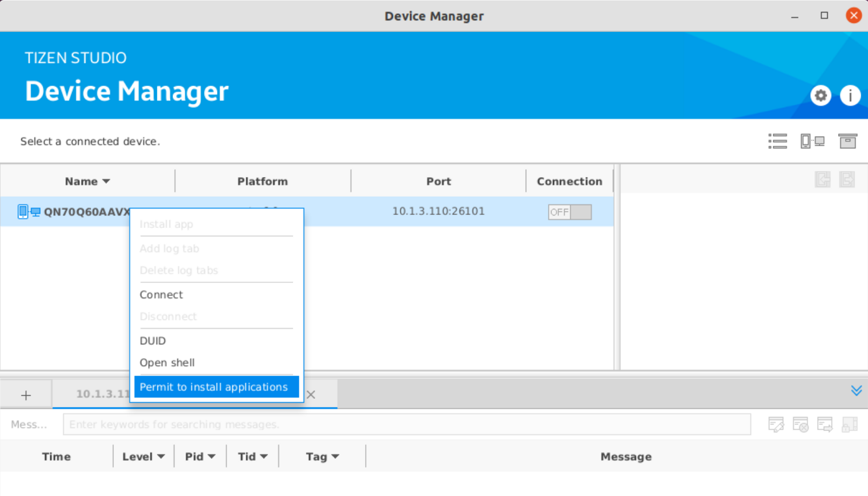This screenshot has width=868, height=496.
Task: Click the list view icon
Action: point(777,141)
